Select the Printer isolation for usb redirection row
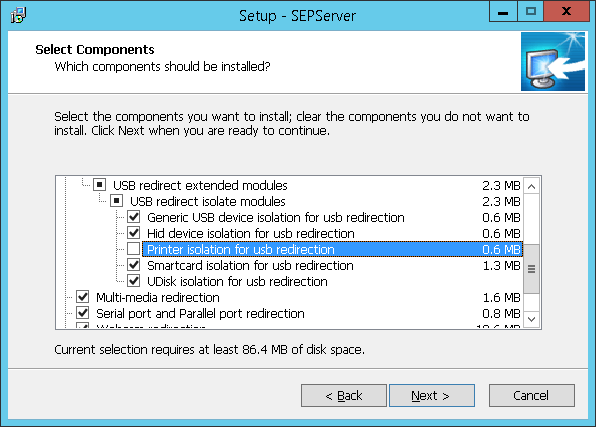This screenshot has width=596, height=427. 333,249
